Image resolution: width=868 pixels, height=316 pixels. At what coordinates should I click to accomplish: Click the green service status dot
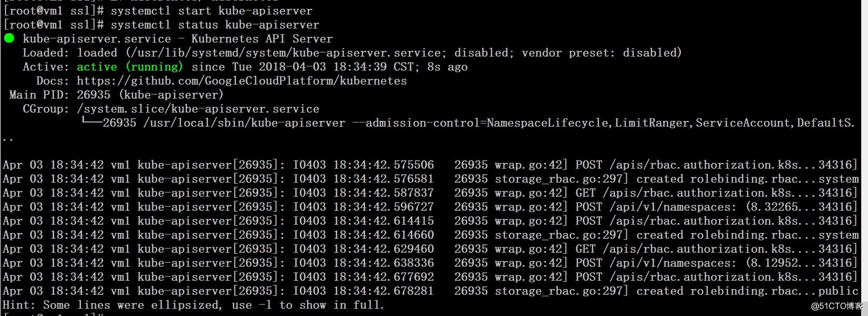click(x=9, y=38)
